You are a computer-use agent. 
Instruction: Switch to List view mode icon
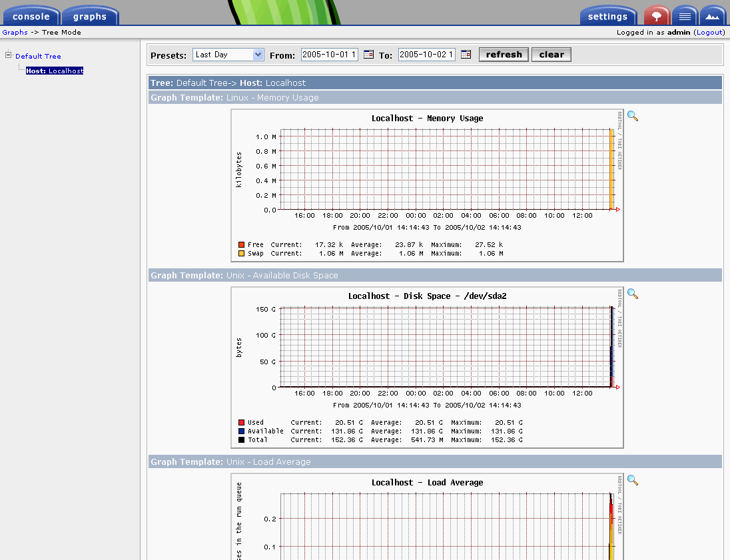pos(685,16)
